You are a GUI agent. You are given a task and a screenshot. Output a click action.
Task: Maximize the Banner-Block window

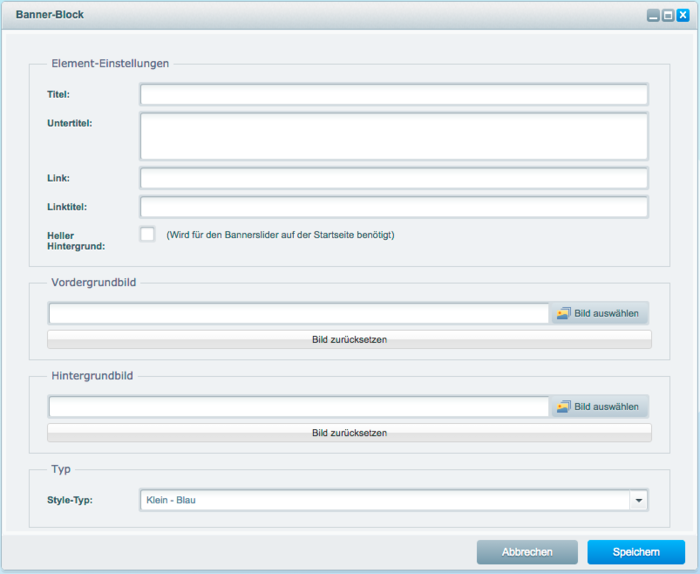pyautogui.click(x=668, y=16)
